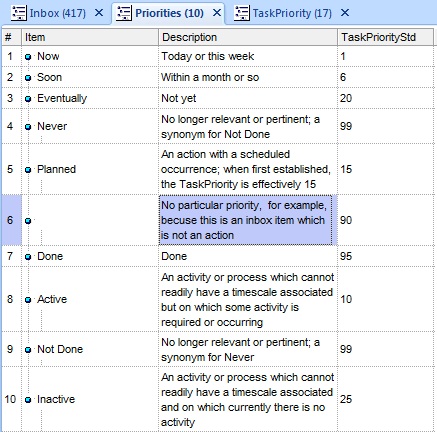Viewport: 437px width, 432px height.
Task: Click the bullet icon in blank row 6
Action: 28,221
